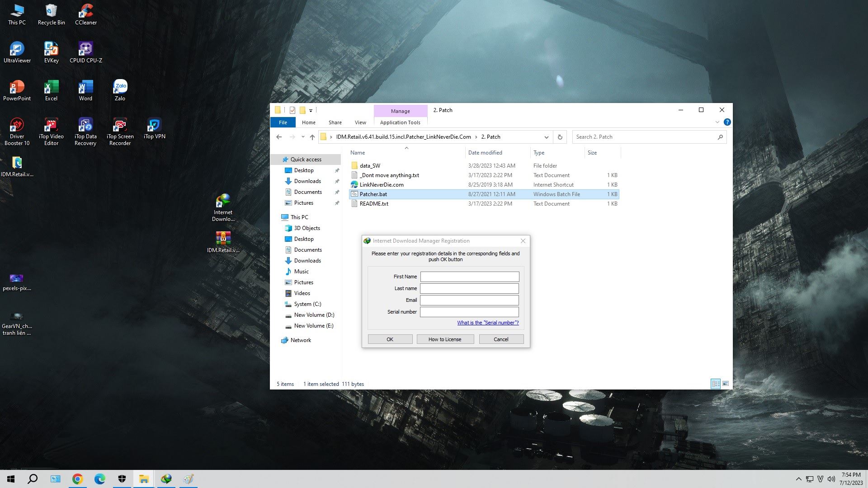Click the Last name input field
The image size is (868, 488).
469,288
